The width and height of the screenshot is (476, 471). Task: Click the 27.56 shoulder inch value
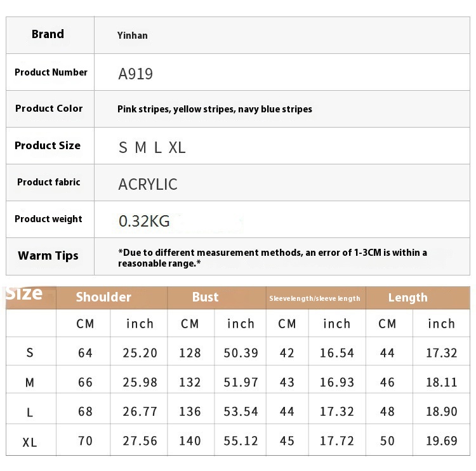click(x=140, y=441)
